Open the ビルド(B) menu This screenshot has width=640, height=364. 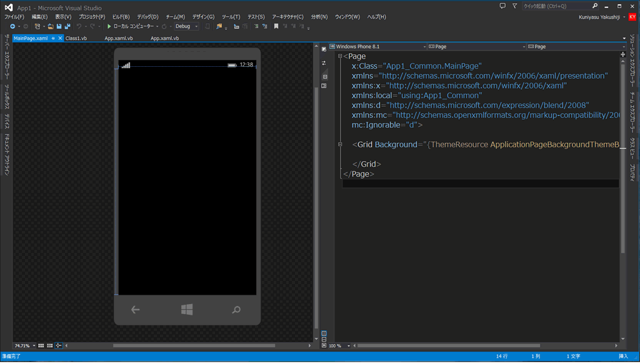[x=121, y=17]
